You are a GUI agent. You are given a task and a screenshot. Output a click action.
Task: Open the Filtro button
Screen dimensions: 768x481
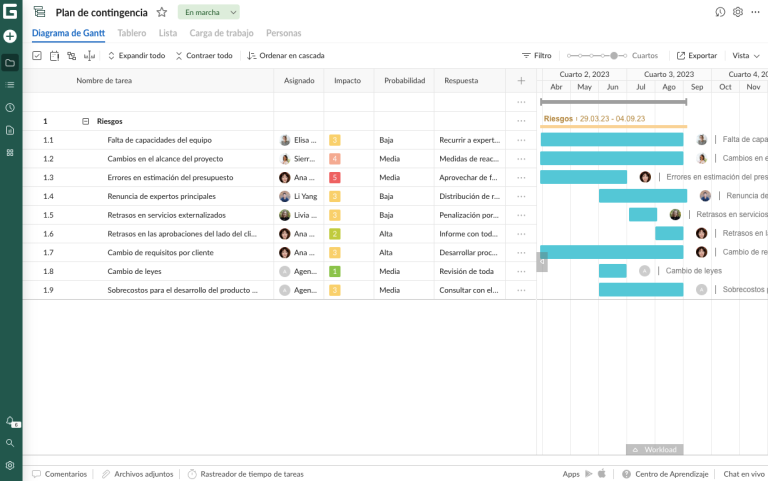[x=536, y=56]
